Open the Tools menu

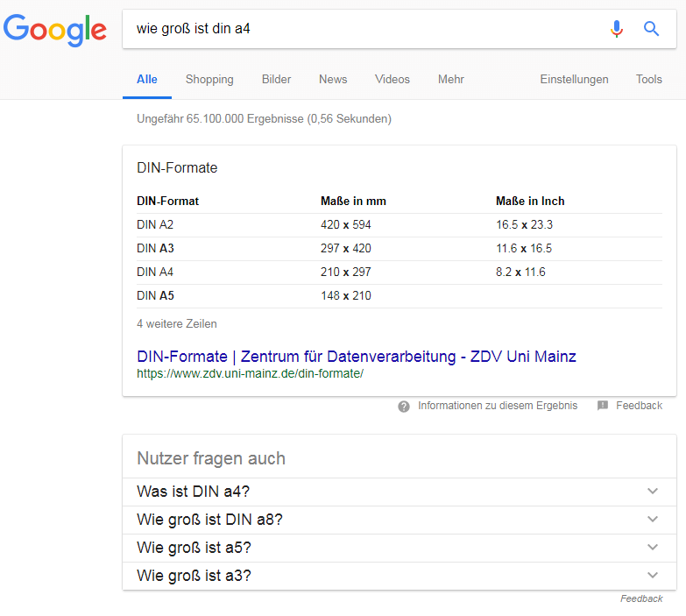(649, 79)
